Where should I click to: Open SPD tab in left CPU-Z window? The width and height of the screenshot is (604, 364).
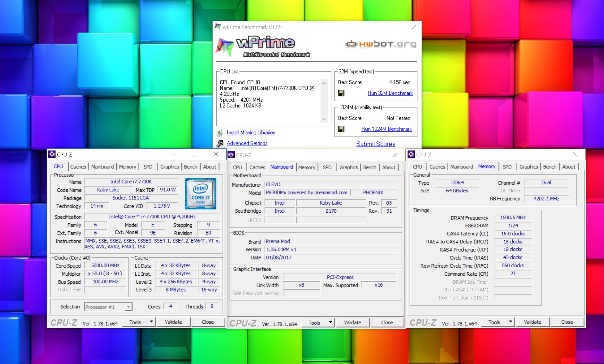(148, 167)
